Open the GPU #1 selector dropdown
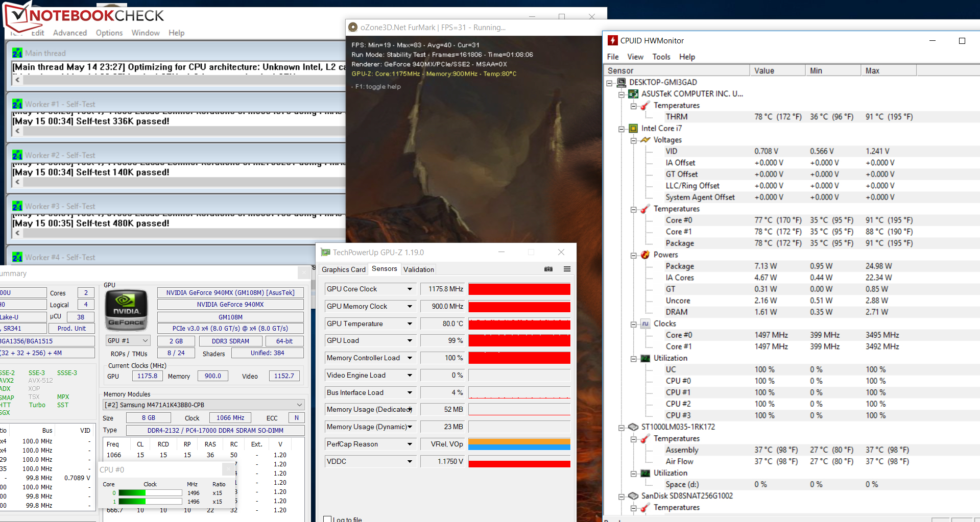The height and width of the screenshot is (522, 980). click(145, 340)
